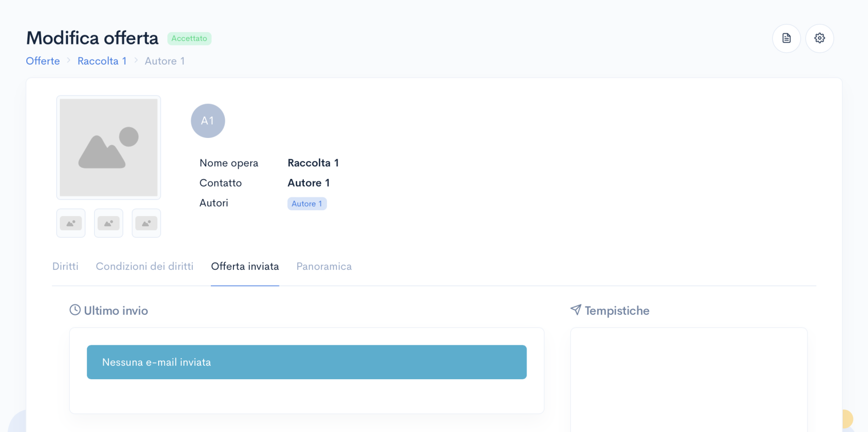This screenshot has height=432, width=868.
Task: Click the Nome opera label
Action: coord(229,163)
